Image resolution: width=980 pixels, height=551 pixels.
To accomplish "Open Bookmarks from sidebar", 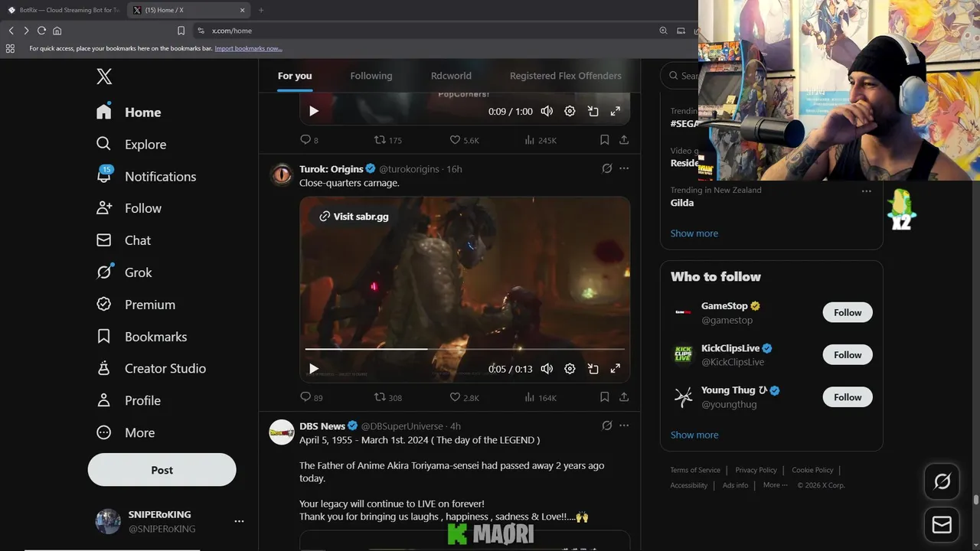I will (x=142, y=337).
